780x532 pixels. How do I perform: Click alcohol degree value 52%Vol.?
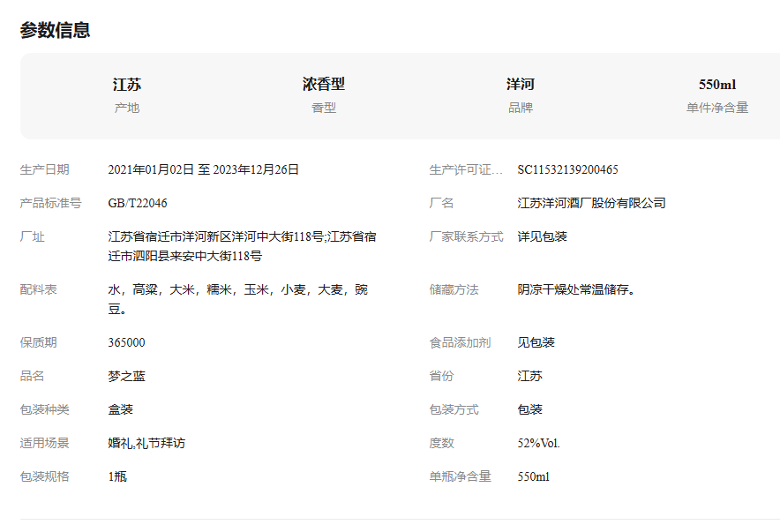(538, 443)
